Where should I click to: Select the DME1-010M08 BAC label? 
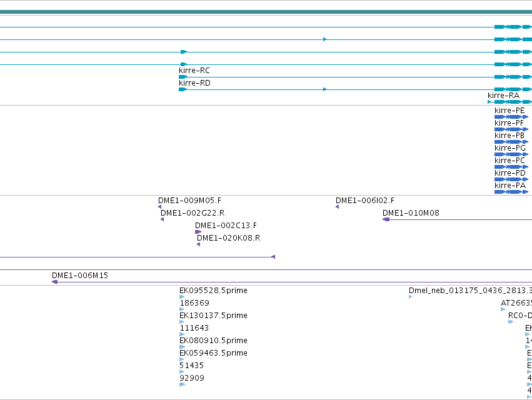(411, 213)
